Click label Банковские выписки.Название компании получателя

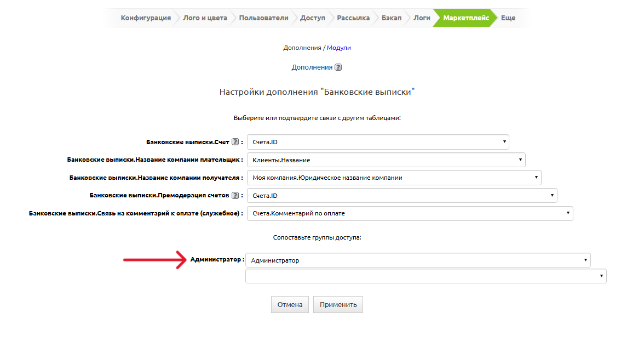pos(156,178)
